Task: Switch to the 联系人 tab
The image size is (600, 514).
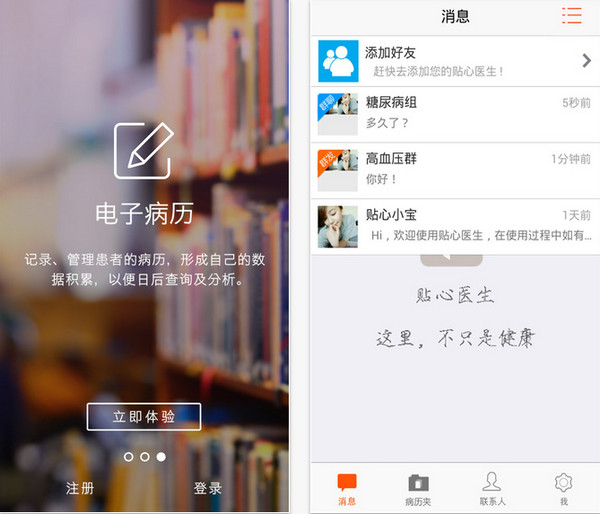Action: (x=492, y=489)
